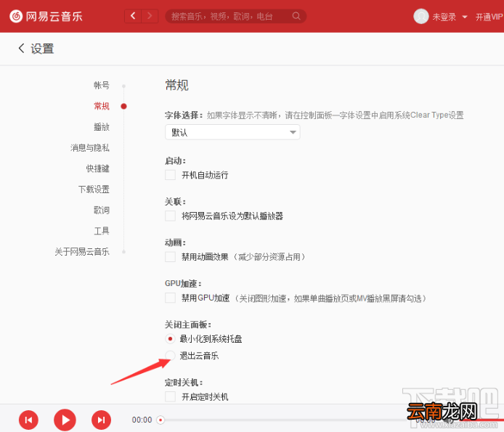Open 快捷键 settings section
Image resolution: width=504 pixels, height=432 pixels.
click(x=98, y=168)
